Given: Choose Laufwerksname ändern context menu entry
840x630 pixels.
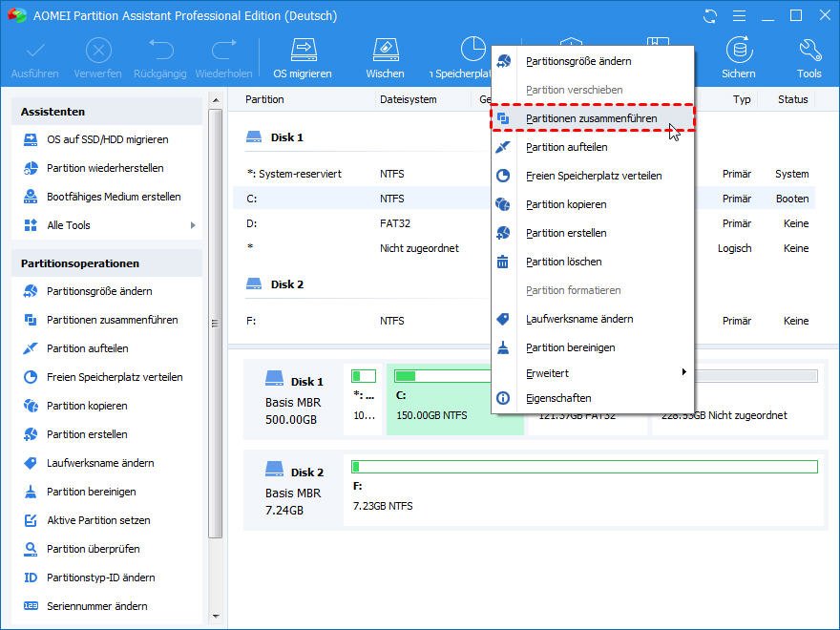Looking at the screenshot, I should (593, 319).
